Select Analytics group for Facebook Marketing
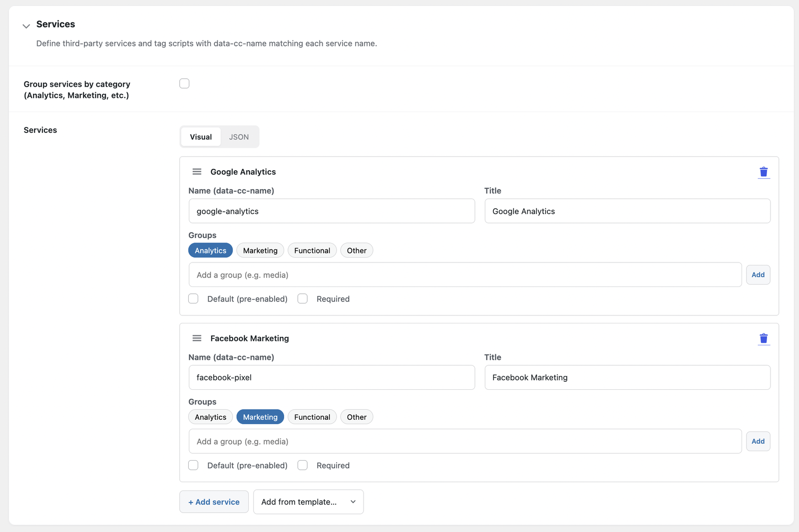The height and width of the screenshot is (532, 799). tap(210, 417)
